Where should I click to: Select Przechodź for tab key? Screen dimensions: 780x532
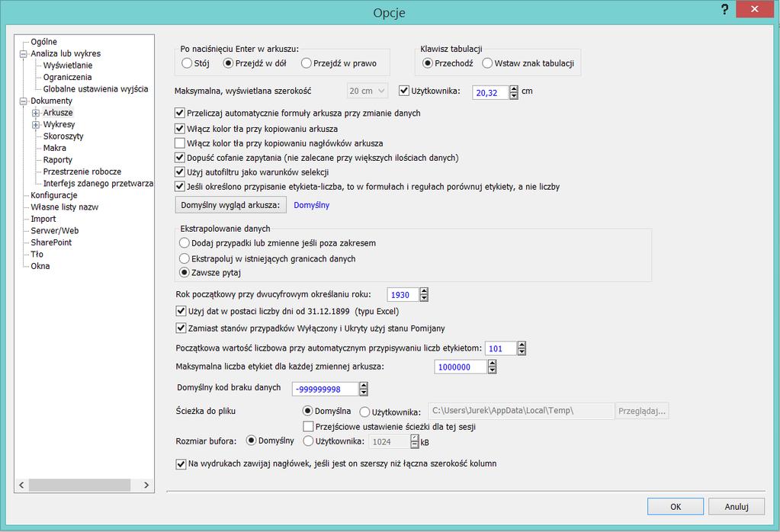click(x=427, y=63)
